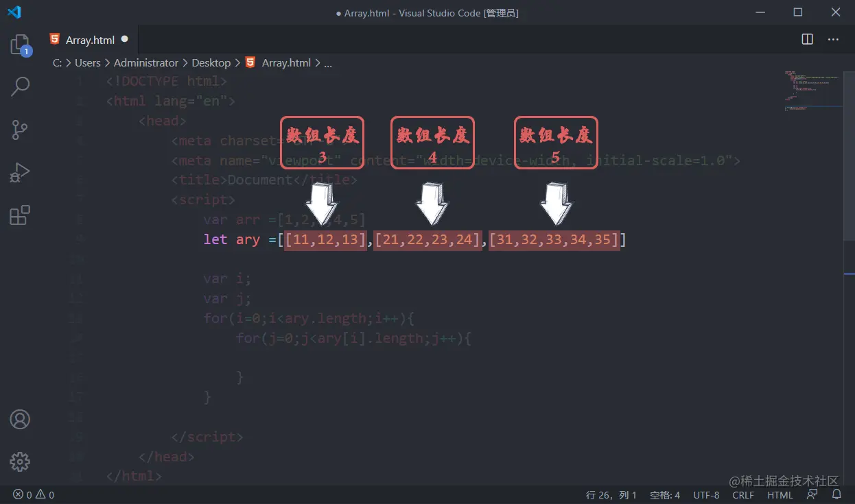Screen dimensions: 855x504
Task: Click the breadcrumb ellipsis symbol segment
Action: [x=328, y=62]
